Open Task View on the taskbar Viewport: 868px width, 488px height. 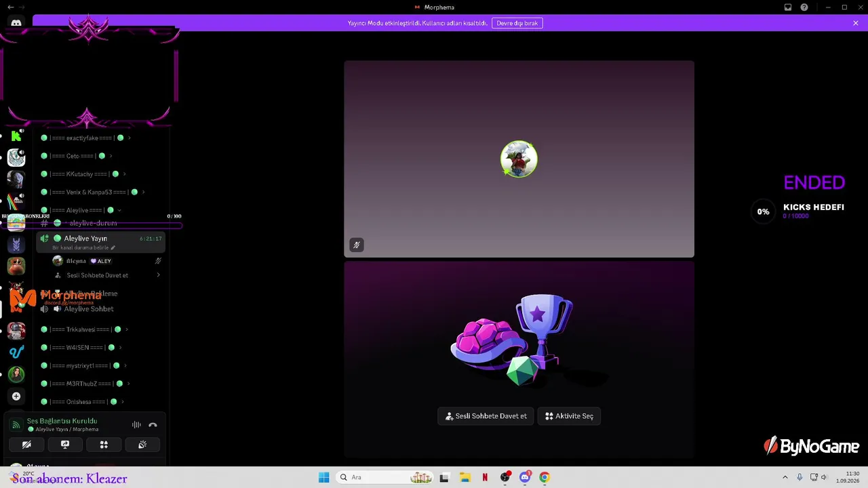click(444, 477)
